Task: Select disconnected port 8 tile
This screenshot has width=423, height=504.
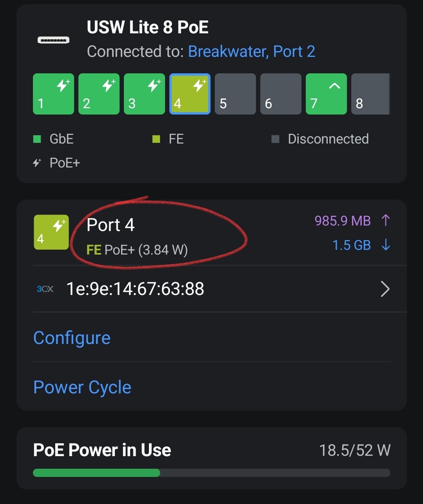Action: click(x=370, y=94)
